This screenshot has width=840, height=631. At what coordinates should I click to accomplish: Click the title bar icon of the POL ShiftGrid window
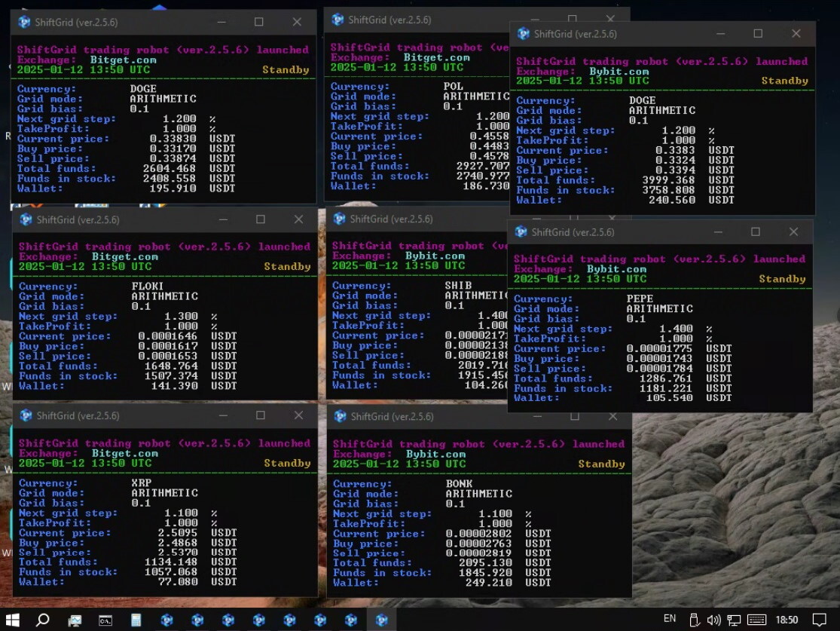click(338, 20)
